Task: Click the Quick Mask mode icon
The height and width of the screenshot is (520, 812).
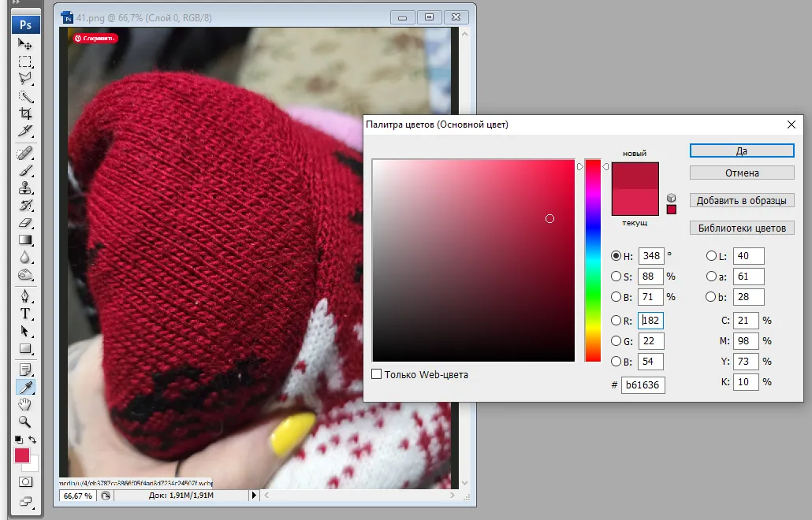Action: (x=25, y=481)
